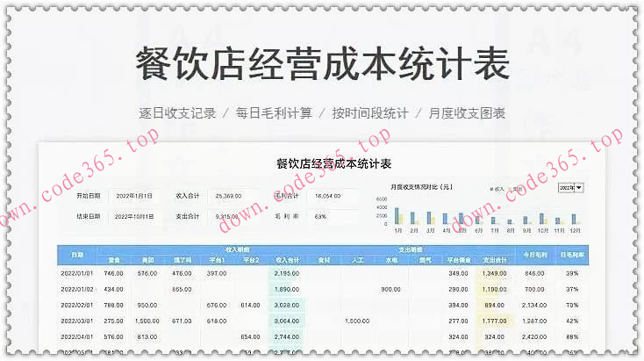Screen dimensions: 644x361
Task: Select platform commission cell 349.00
Action: 458,273
